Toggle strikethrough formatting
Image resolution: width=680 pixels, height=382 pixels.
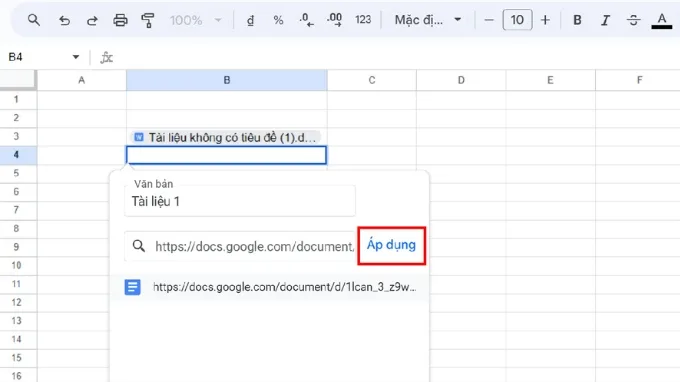tap(633, 20)
